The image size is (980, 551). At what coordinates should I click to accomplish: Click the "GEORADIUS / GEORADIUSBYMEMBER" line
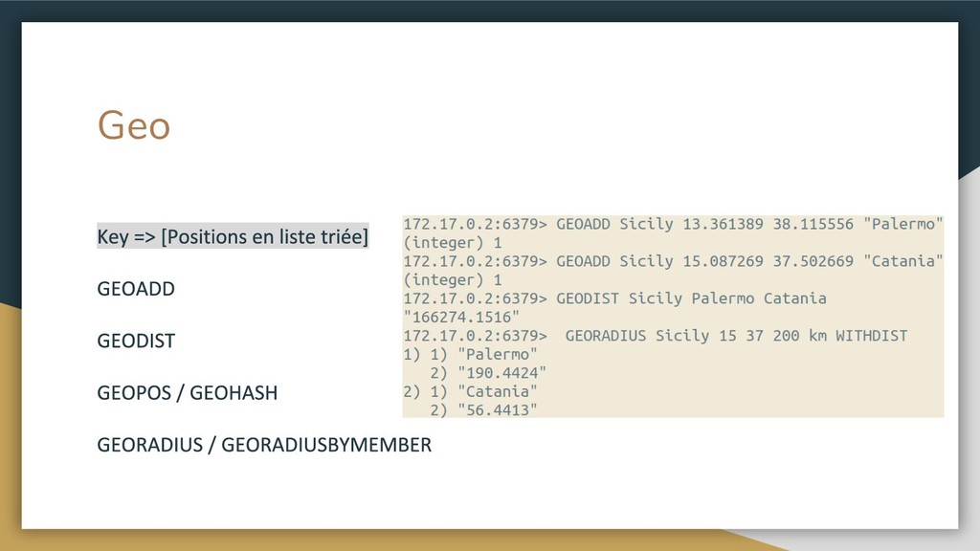point(264,445)
